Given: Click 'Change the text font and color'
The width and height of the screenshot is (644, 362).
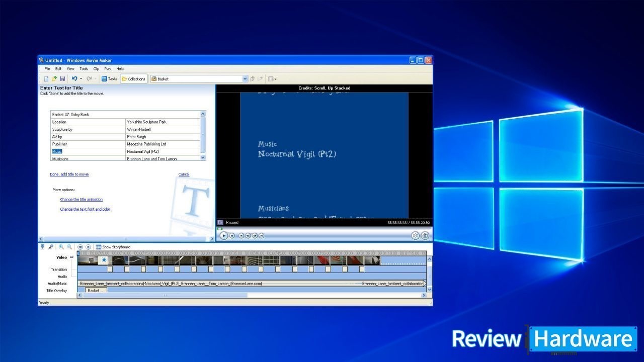Looking at the screenshot, I should 85,209.
